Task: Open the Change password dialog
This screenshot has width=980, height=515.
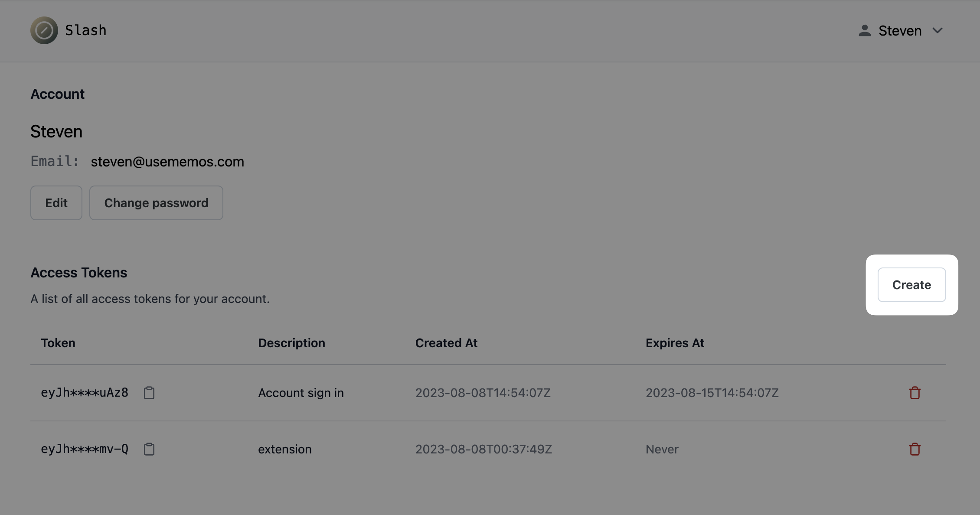Action: [156, 203]
